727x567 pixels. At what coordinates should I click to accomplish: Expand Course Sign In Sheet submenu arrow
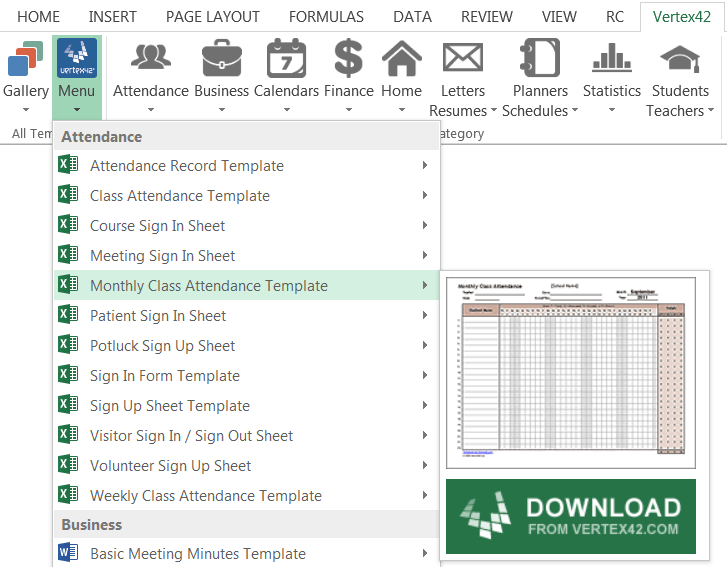tap(425, 225)
